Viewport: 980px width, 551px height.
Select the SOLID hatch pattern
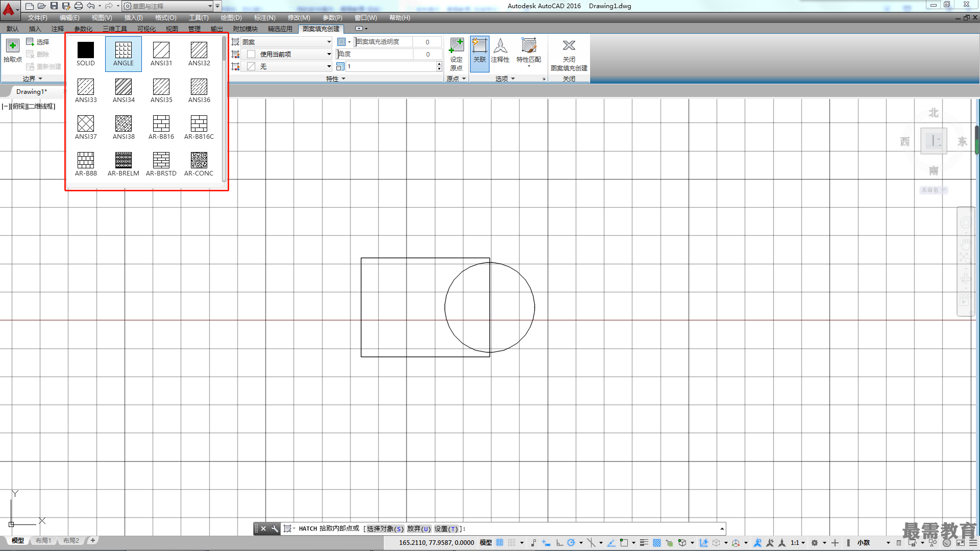pos(86,54)
